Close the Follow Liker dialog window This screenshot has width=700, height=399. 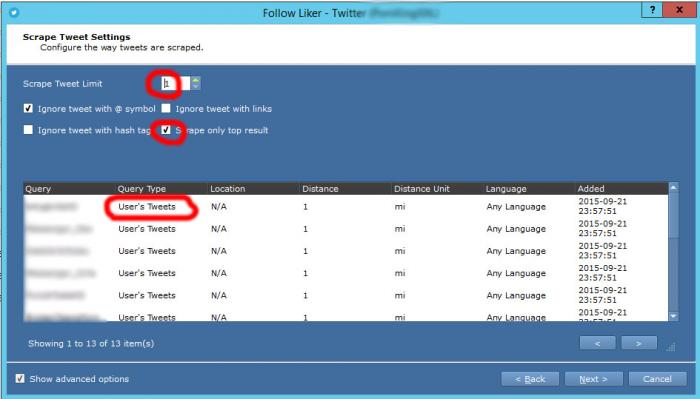[x=679, y=10]
